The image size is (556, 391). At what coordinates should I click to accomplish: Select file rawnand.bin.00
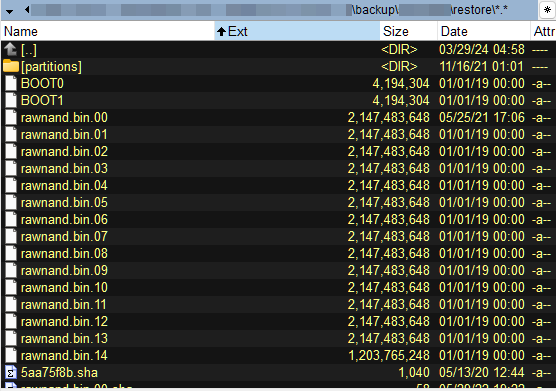pos(64,118)
